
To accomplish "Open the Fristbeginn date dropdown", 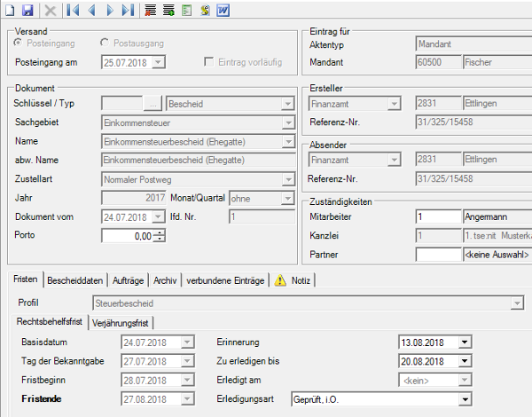I will [x=187, y=380].
